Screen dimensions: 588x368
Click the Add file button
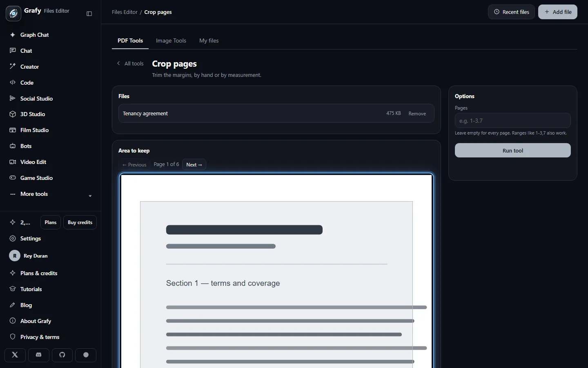[558, 12]
